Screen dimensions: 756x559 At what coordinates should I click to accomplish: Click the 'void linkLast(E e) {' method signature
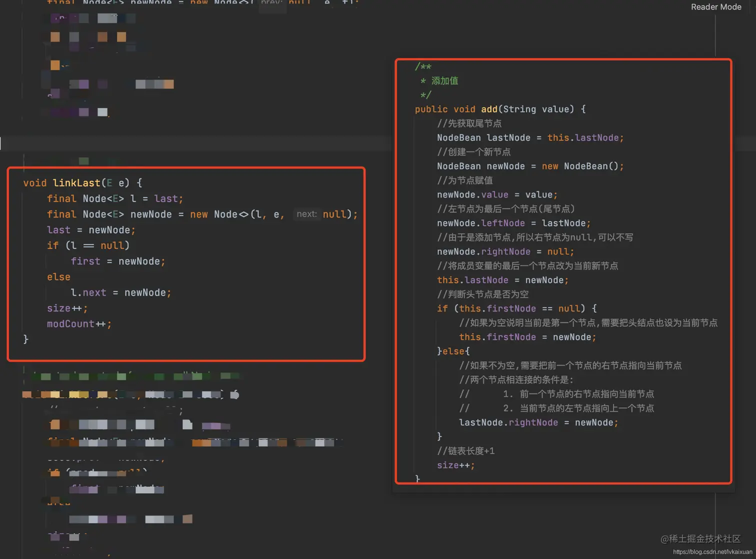click(x=82, y=183)
